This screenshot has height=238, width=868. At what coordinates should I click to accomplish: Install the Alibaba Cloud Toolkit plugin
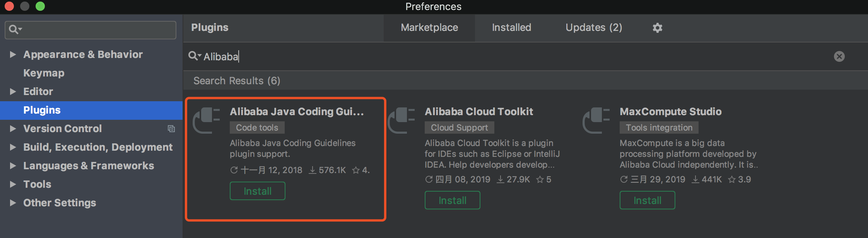(453, 201)
